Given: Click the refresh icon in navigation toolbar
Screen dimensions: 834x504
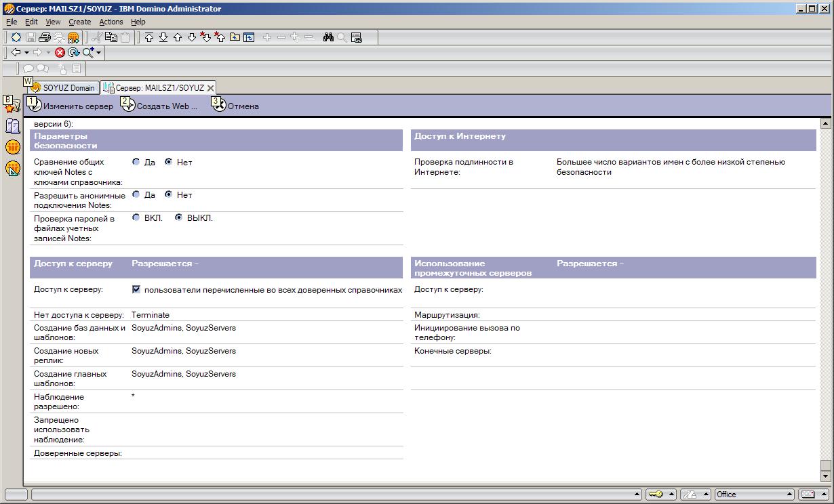Looking at the screenshot, I should coord(73,53).
